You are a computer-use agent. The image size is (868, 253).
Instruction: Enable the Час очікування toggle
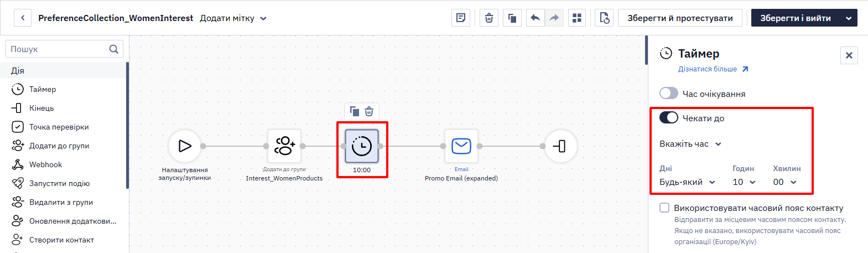pos(669,94)
